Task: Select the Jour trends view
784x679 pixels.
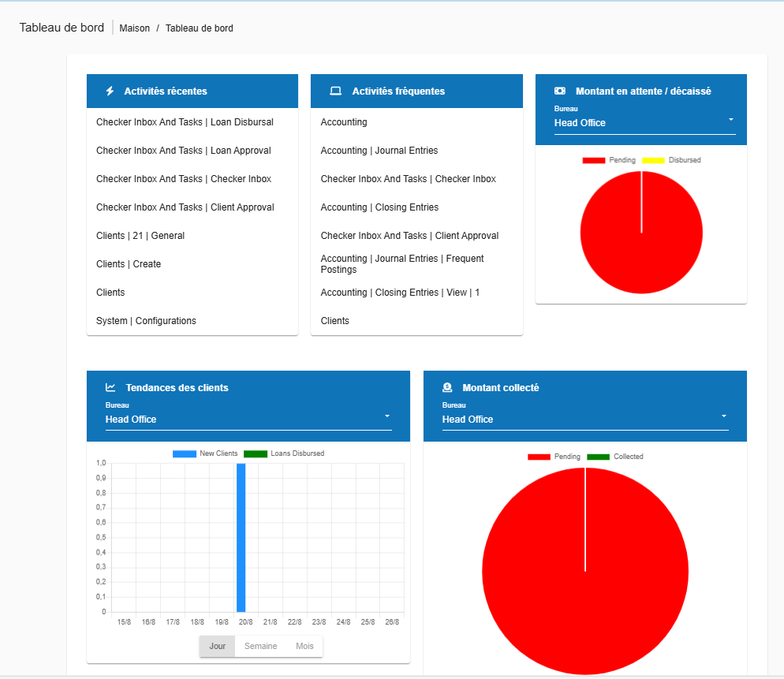Action: tap(218, 646)
